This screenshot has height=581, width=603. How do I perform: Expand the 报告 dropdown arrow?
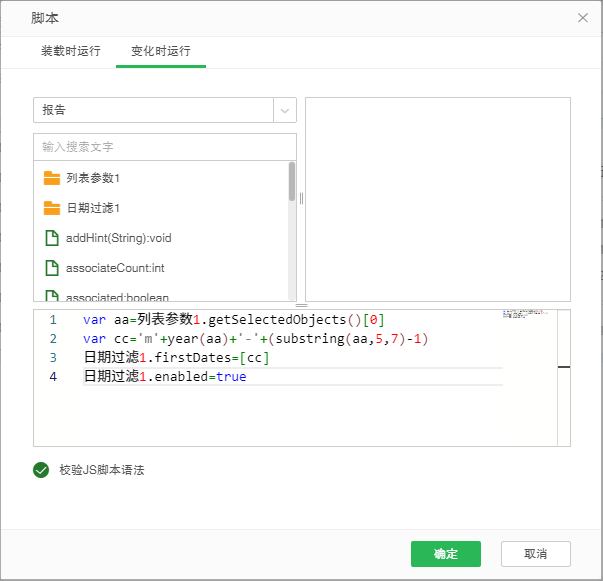pos(285,110)
